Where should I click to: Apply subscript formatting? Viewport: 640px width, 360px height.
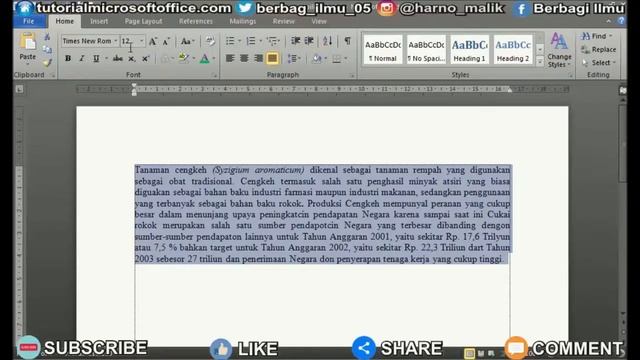(131, 59)
